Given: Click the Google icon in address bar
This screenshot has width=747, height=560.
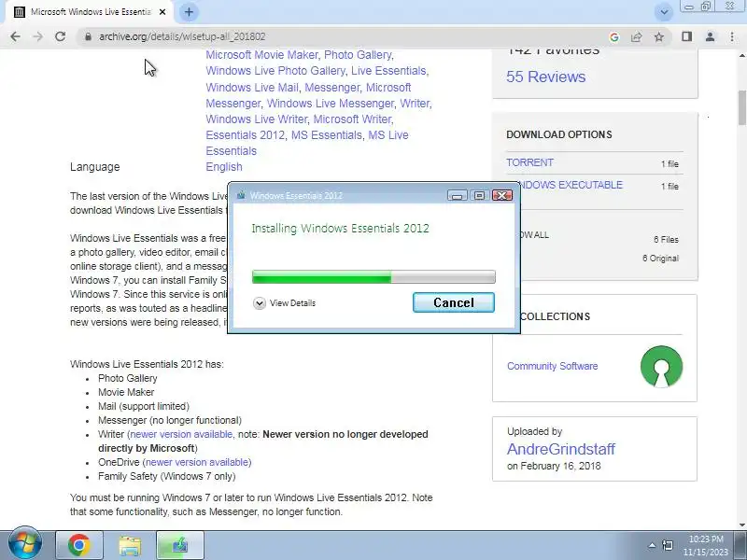Looking at the screenshot, I should click(x=614, y=36).
